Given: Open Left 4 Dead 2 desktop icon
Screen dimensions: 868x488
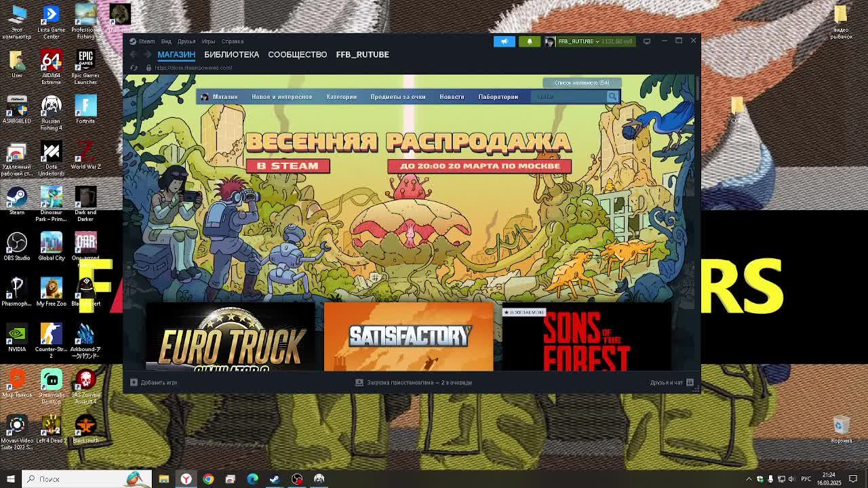Looking at the screenshot, I should (51, 429).
